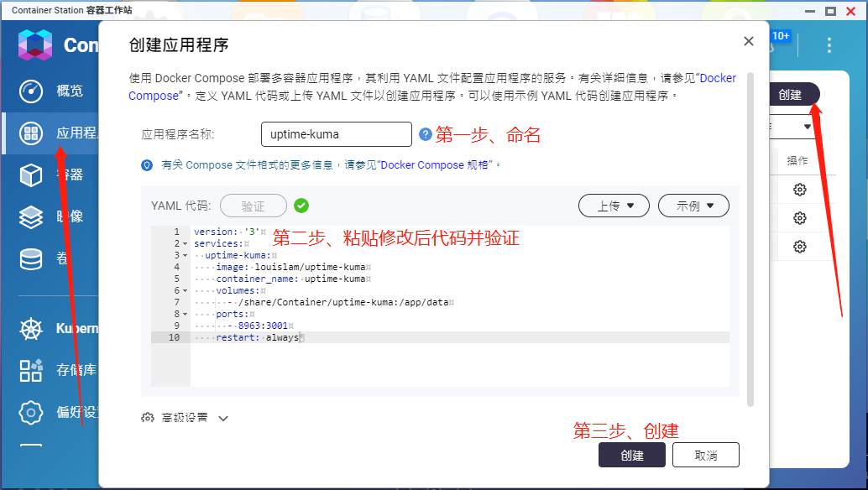Viewport: 868px width, 490px height.
Task: Click the second row action gear icon
Action: click(x=800, y=218)
